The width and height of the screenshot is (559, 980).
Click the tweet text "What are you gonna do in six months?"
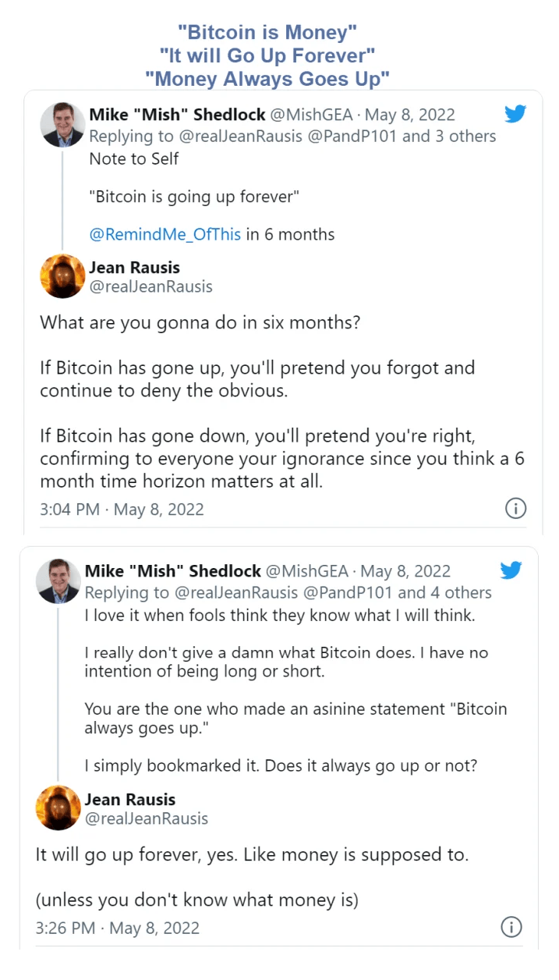200,321
